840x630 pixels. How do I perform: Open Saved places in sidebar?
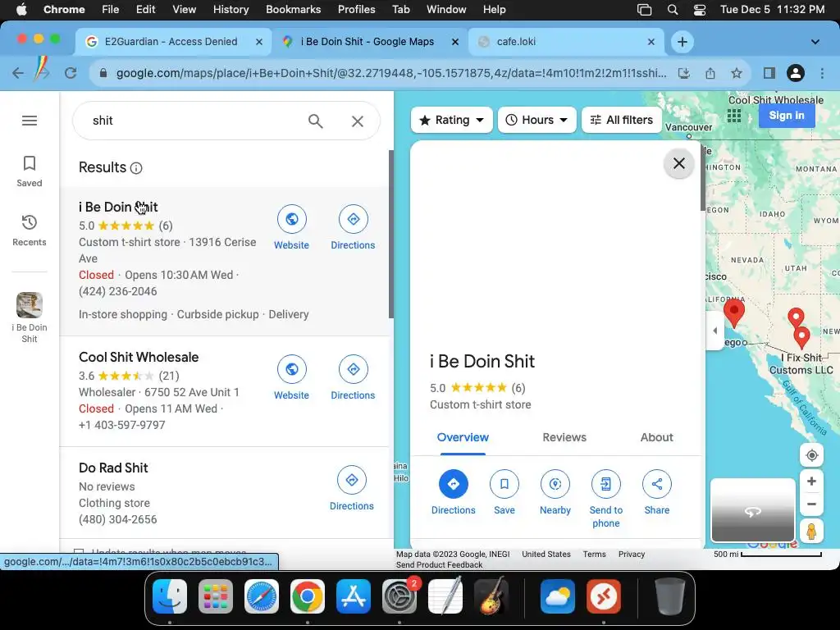[30, 171]
